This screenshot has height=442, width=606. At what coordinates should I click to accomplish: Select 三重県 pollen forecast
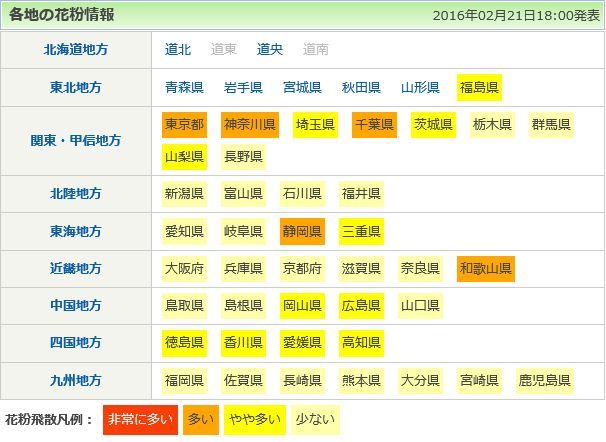(361, 232)
